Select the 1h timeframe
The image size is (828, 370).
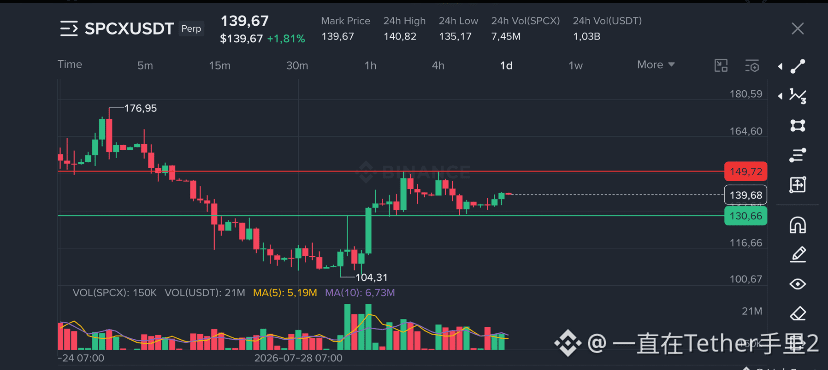(370, 65)
